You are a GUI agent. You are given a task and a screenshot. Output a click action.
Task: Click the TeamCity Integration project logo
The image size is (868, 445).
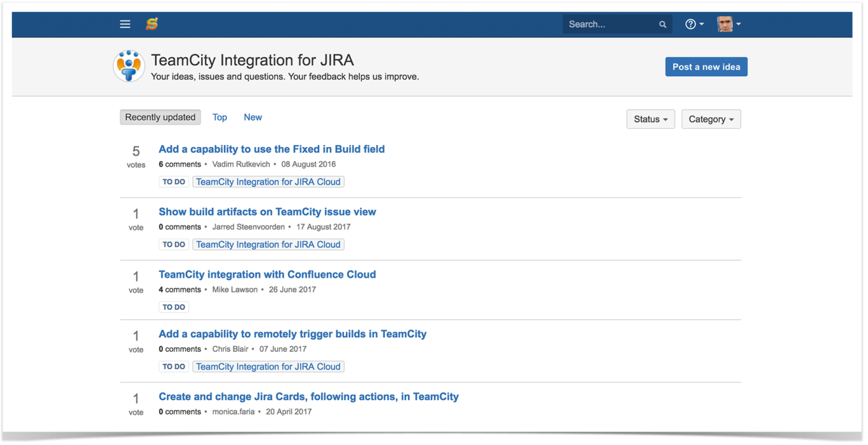point(129,66)
